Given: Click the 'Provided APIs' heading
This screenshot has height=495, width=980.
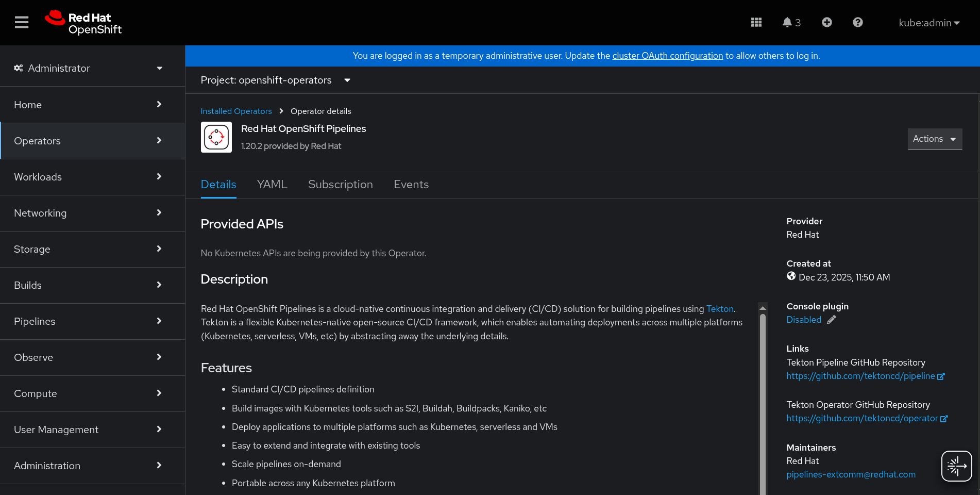Looking at the screenshot, I should pyautogui.click(x=242, y=224).
